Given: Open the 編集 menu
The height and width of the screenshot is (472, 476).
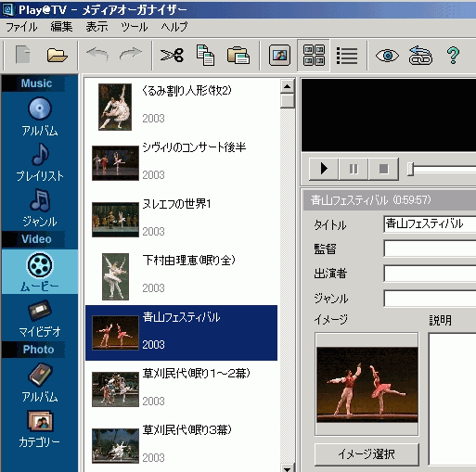Looking at the screenshot, I should [x=61, y=27].
